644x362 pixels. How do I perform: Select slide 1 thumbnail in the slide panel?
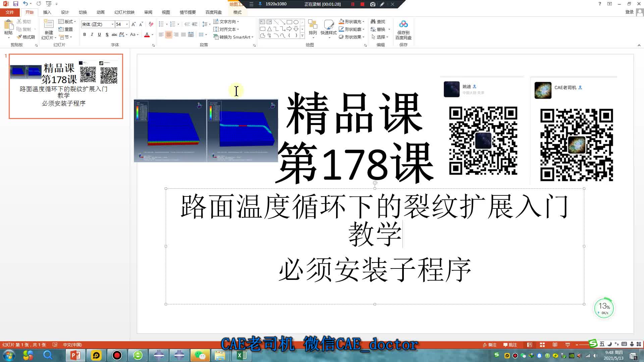tap(66, 86)
